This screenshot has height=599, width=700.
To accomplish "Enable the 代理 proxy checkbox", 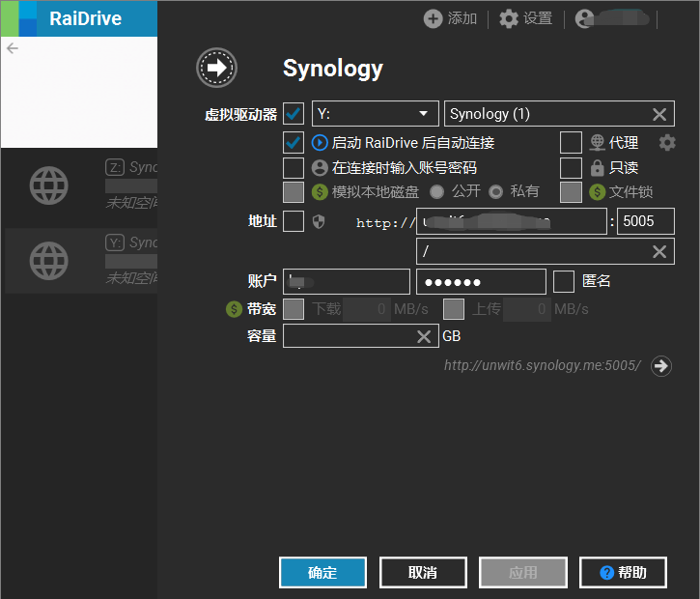I will tap(571, 142).
